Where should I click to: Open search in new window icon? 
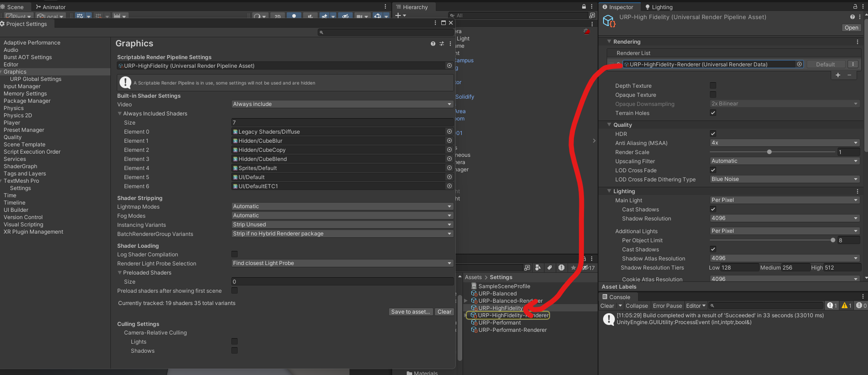527,268
